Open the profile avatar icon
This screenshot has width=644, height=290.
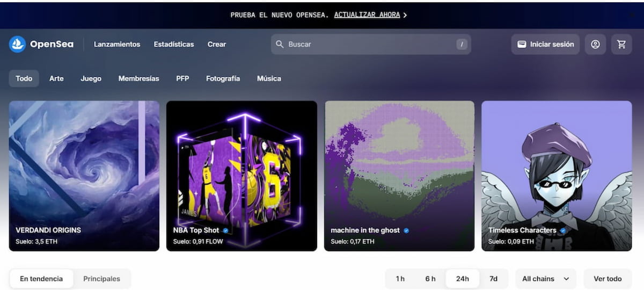595,45
